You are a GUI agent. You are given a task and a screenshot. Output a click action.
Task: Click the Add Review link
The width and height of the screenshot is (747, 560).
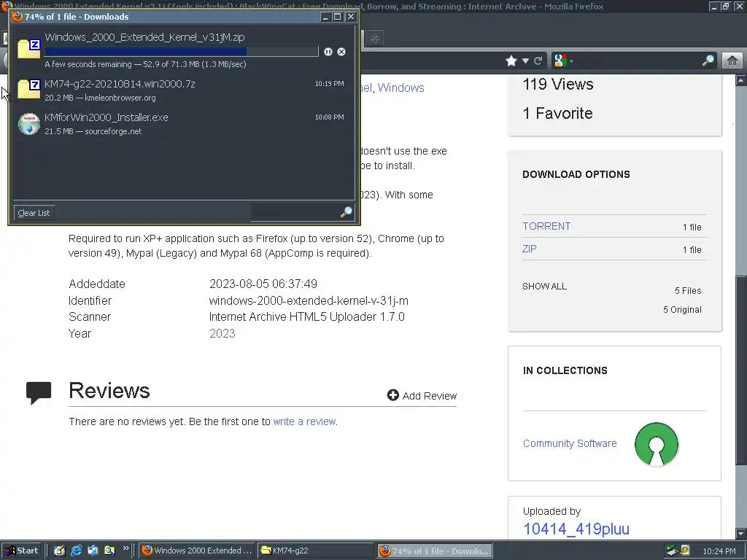tap(429, 396)
